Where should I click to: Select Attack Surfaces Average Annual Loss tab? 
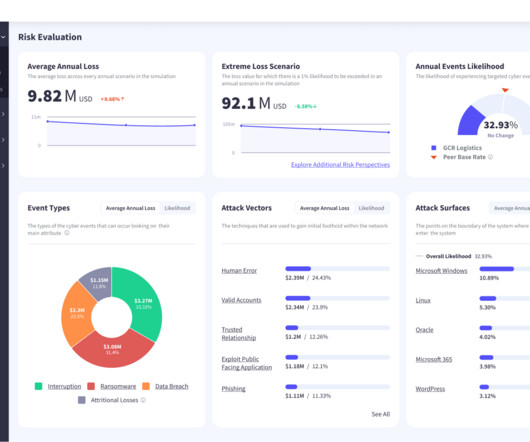pos(511,208)
